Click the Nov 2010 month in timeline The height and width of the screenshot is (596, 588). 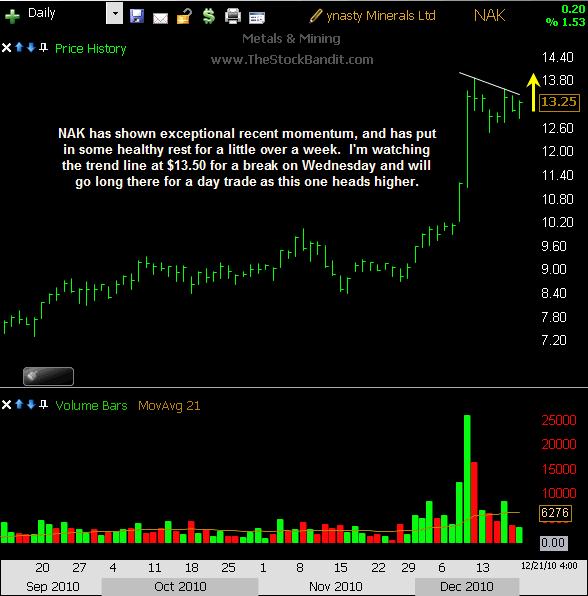[336, 586]
